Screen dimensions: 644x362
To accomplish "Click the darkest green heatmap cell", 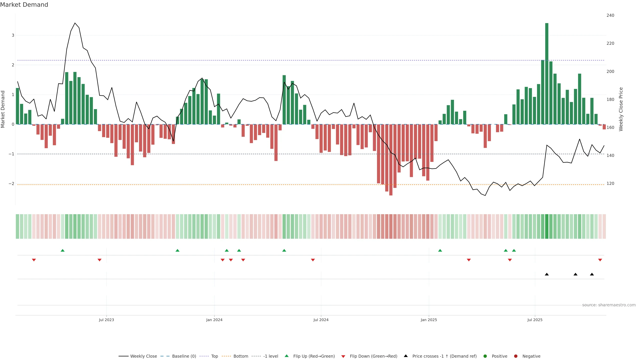I will point(547,226).
